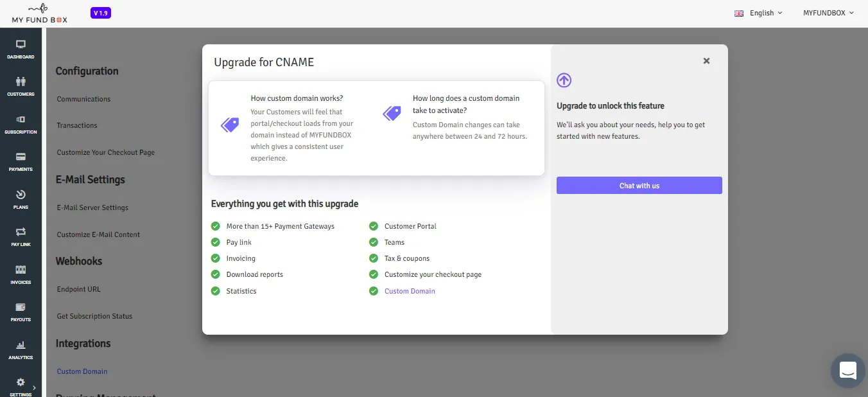The width and height of the screenshot is (868, 397).
Task: Click the 'Statistics' feature text
Action: pos(241,291)
